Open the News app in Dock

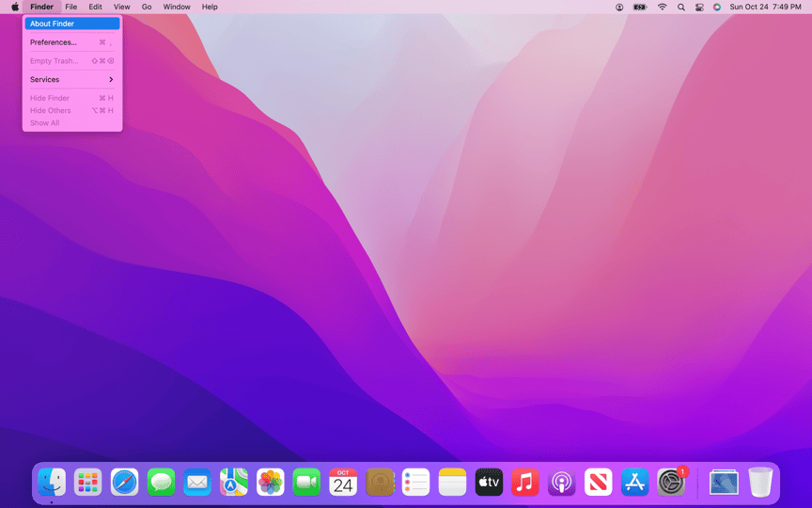[598, 482]
